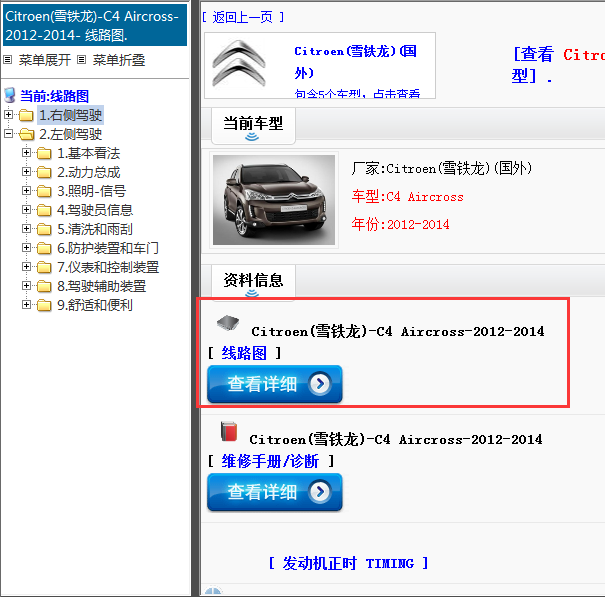This screenshot has height=597, width=605.
Task: Select the 7.仪表和控制装置 tree label
Action: point(108,267)
